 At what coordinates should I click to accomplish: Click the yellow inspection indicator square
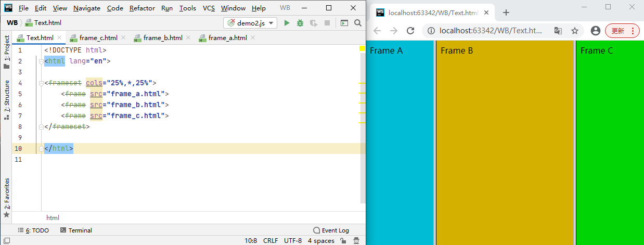click(362, 49)
